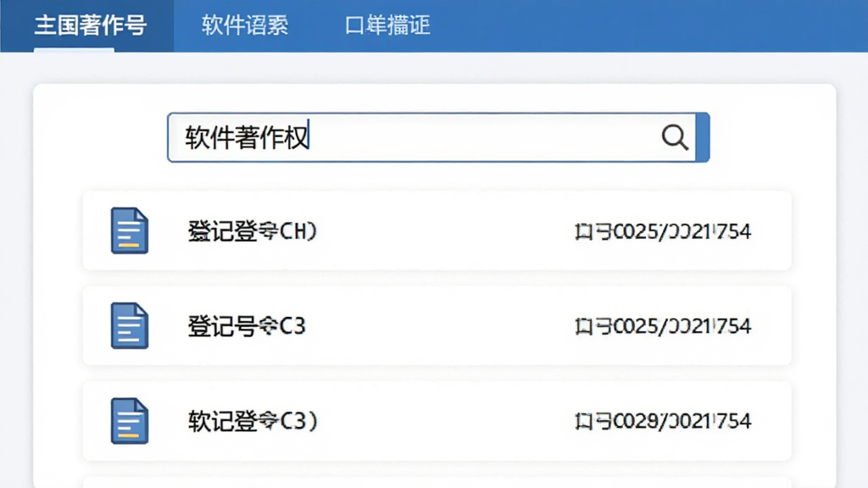Viewport: 868px width, 488px height.
Task: Click the magnifying glass search icon
Action: pos(675,137)
